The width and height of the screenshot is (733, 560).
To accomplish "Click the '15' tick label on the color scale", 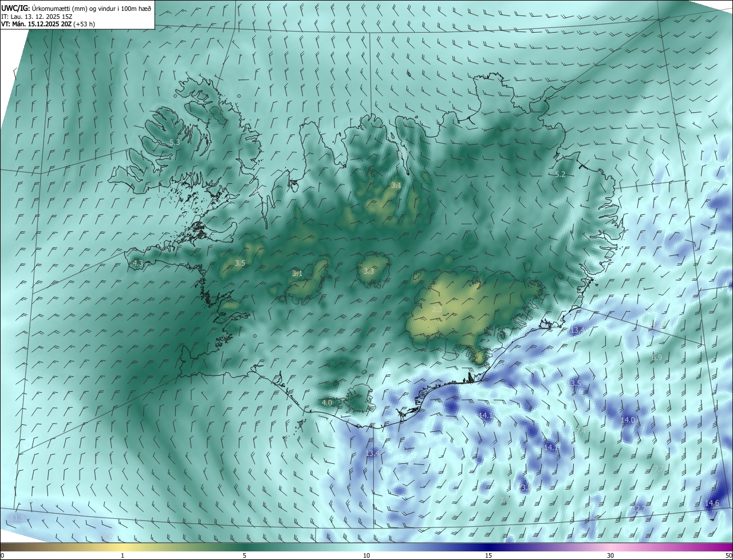I will pyautogui.click(x=488, y=555).
